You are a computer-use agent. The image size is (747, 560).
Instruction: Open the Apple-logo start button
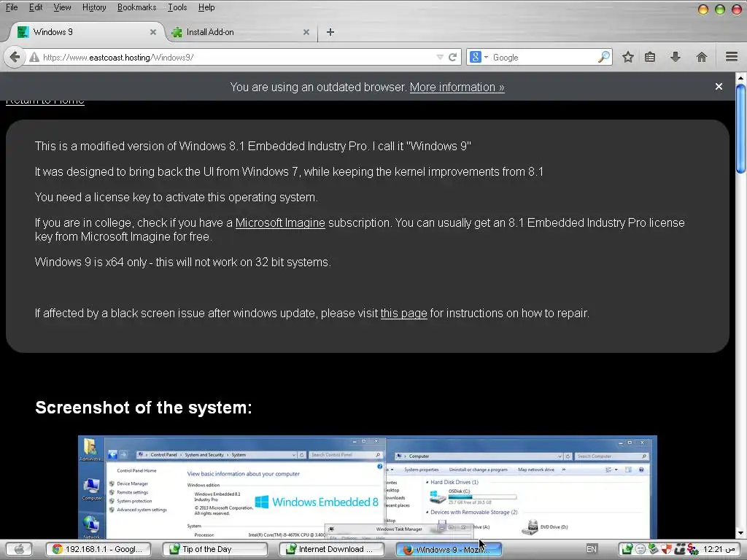(18, 549)
